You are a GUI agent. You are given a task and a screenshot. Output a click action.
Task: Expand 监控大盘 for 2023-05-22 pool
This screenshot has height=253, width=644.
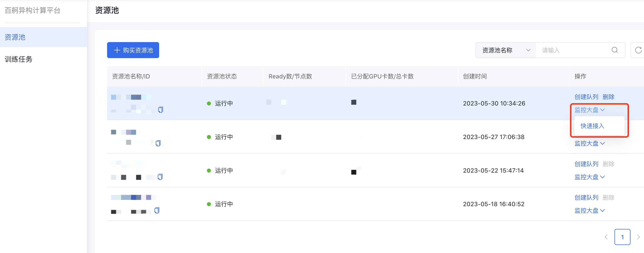tap(589, 177)
